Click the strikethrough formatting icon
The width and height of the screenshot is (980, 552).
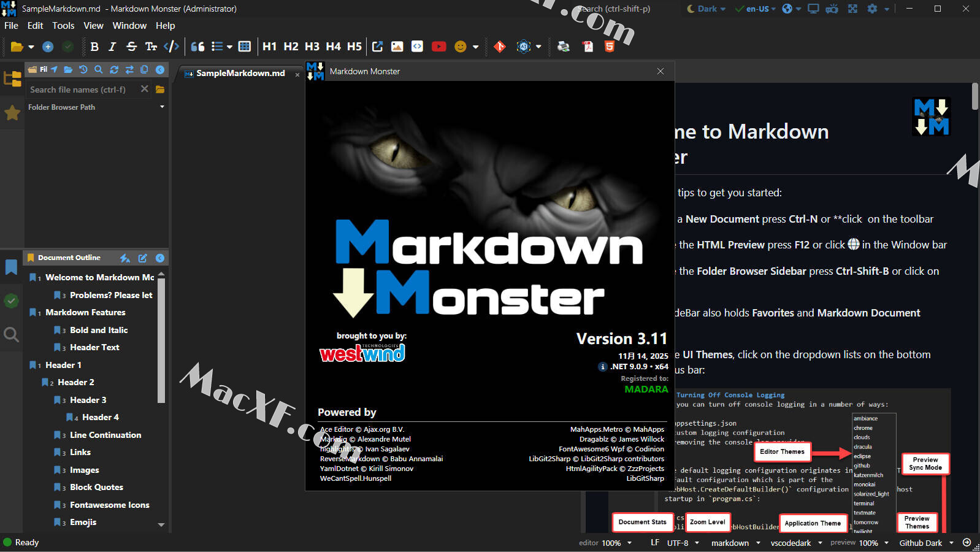pos(131,47)
